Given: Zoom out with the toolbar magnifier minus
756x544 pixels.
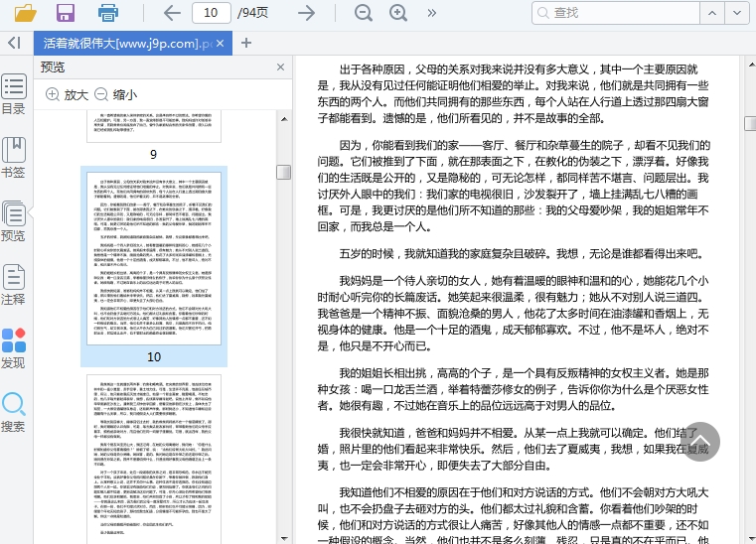Looking at the screenshot, I should 363,13.
